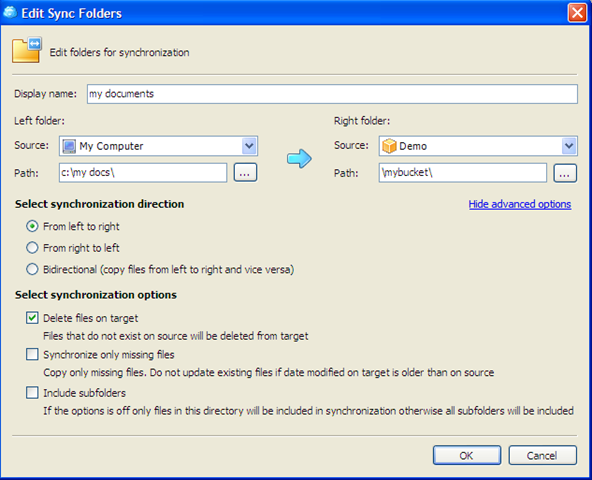Click the Demo box icon in right source

(389, 146)
